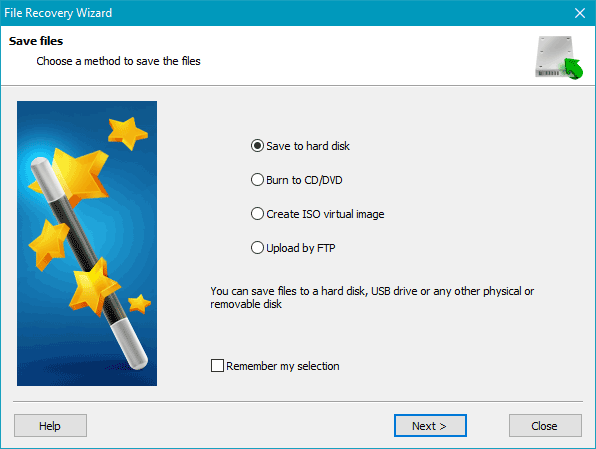Enable the Remember my selection checkbox
Viewport: 596px width, 449px height.
tap(217, 366)
